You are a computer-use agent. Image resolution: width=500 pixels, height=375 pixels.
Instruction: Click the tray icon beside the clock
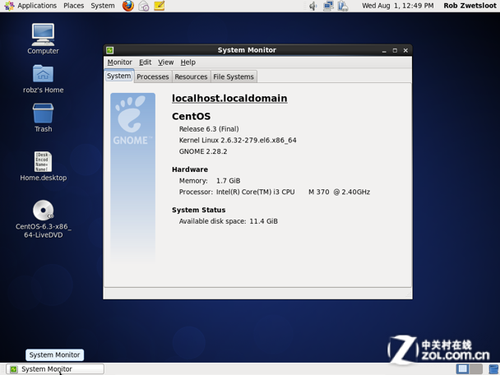coord(343,6)
